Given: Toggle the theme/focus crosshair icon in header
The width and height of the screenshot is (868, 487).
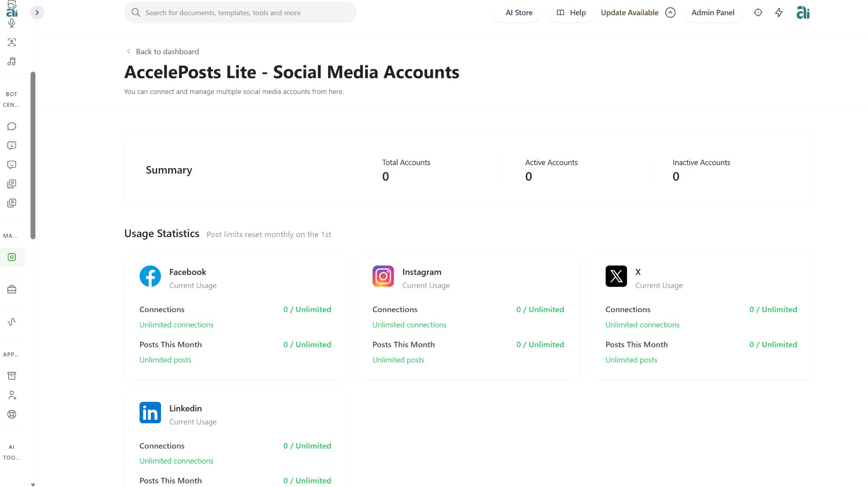Looking at the screenshot, I should (758, 13).
